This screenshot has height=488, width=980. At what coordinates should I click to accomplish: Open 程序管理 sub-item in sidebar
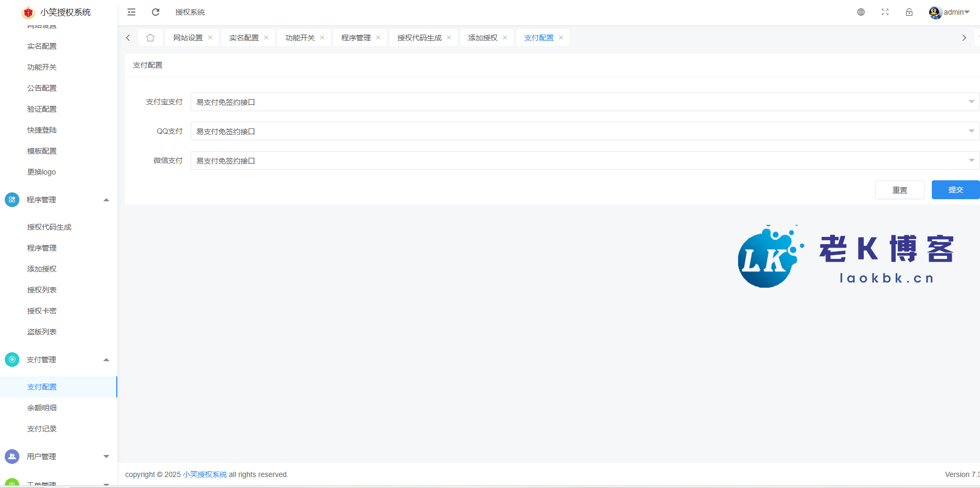[42, 248]
